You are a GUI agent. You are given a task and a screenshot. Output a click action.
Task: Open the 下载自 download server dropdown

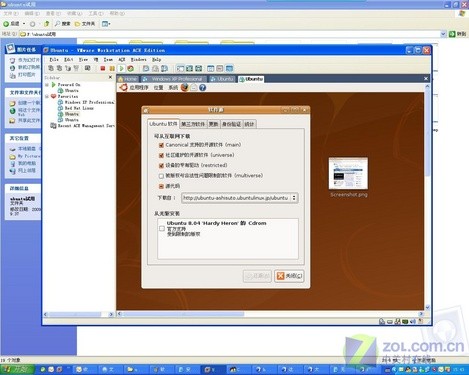[x=239, y=198]
